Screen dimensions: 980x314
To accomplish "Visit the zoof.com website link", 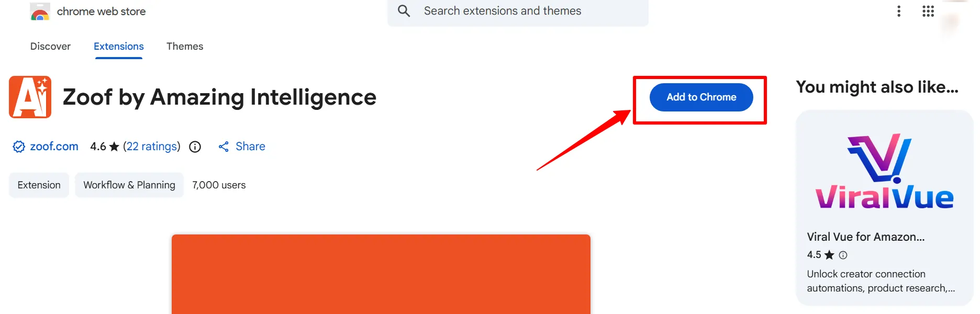I will click(x=54, y=147).
